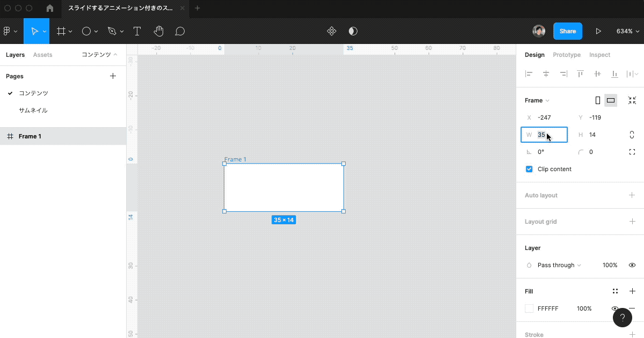Open Move tool dropdown arrow

coord(45,32)
